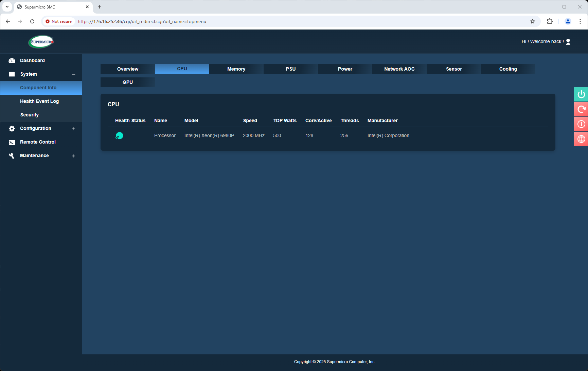
Task: Click the 128 core count value
Action: click(x=309, y=135)
